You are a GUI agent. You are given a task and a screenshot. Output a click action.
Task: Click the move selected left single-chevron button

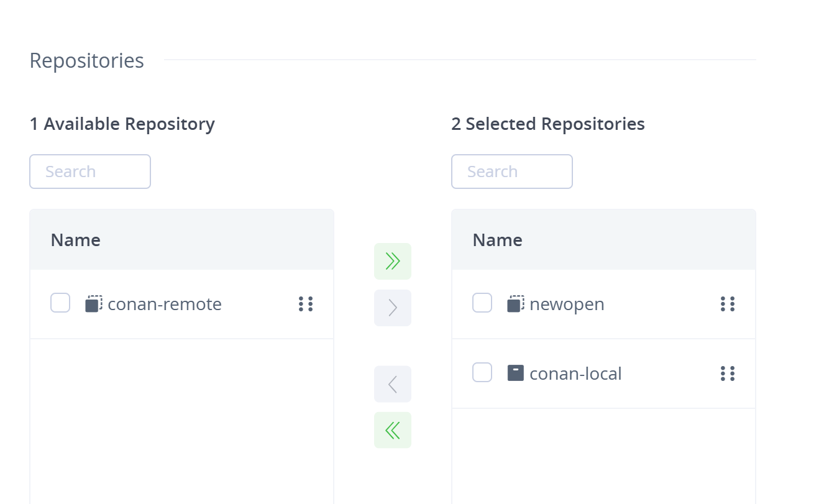click(x=392, y=384)
